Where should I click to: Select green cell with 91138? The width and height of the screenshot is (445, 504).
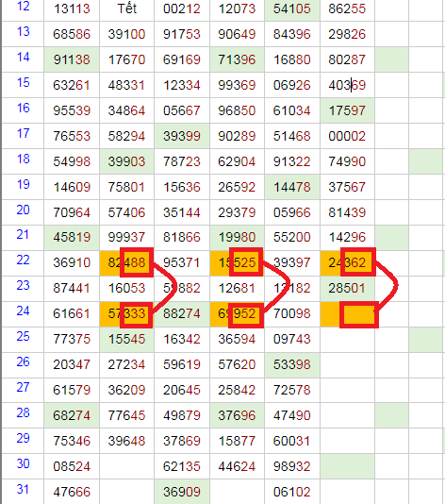click(x=72, y=59)
